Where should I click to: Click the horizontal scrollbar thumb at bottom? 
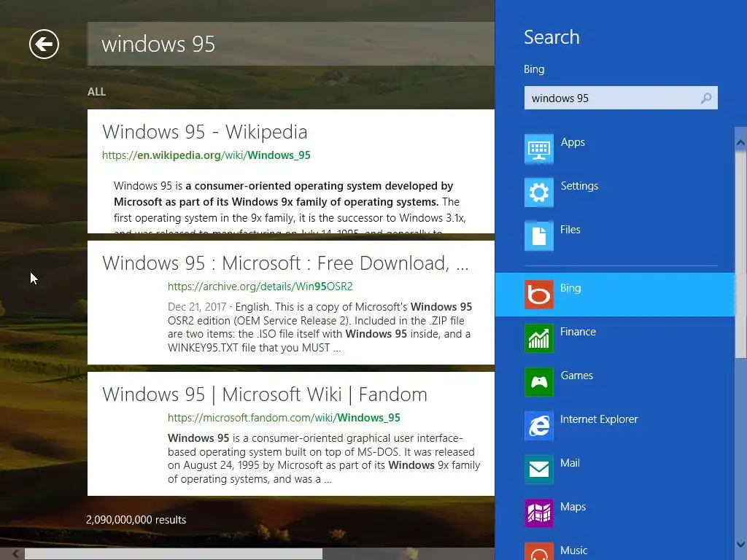(174, 554)
